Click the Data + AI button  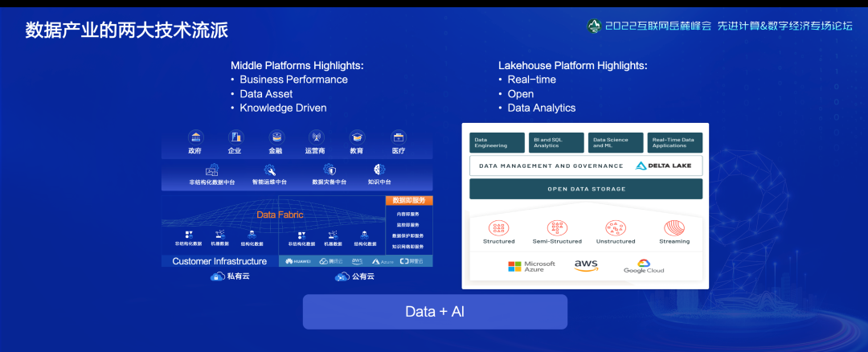435,312
